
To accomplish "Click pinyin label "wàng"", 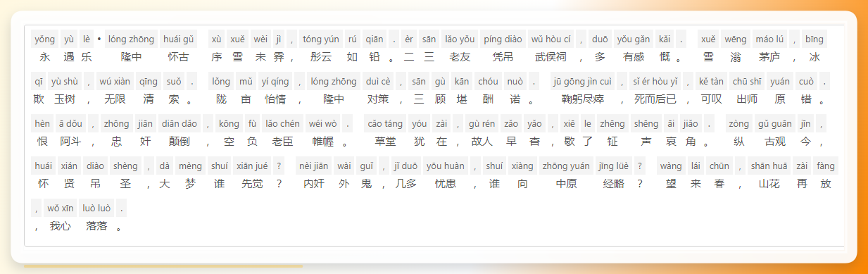I will point(671,166).
